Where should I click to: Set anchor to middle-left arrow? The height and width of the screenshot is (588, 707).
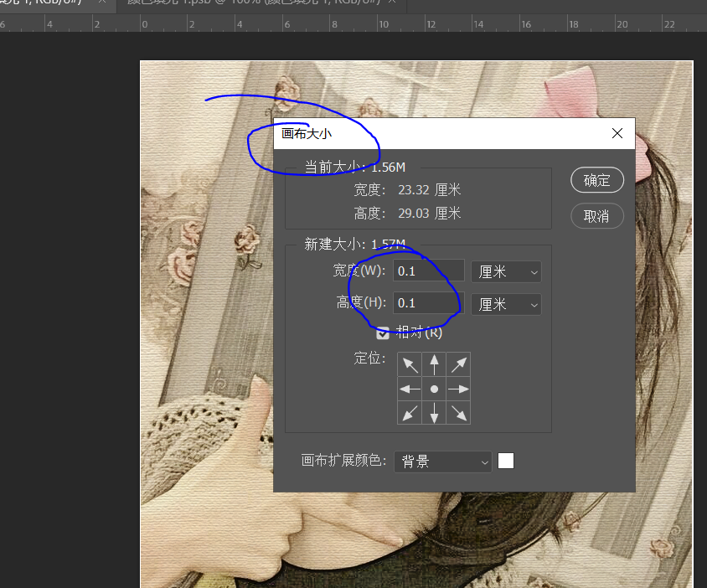pos(410,389)
